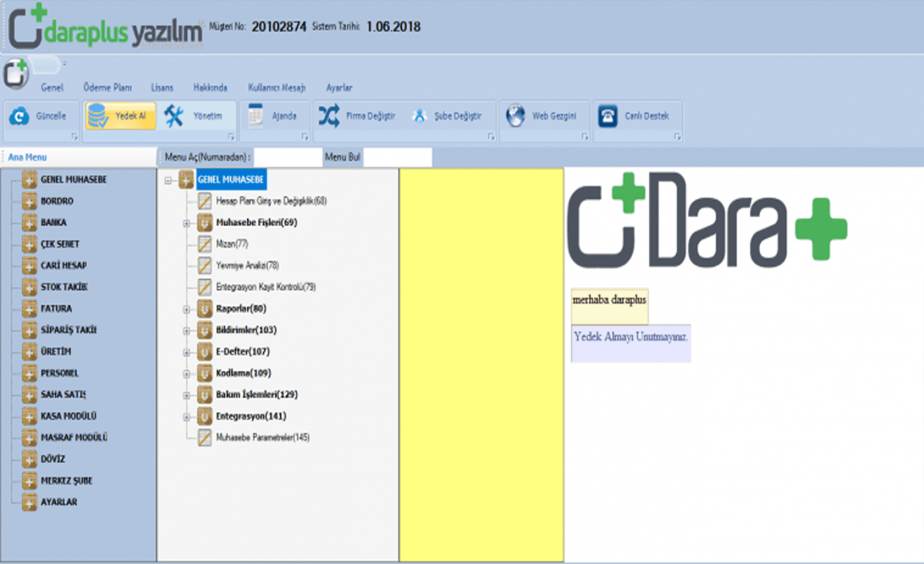Click the BORDRO module icon
Screen dimensions: 924x564
30,201
